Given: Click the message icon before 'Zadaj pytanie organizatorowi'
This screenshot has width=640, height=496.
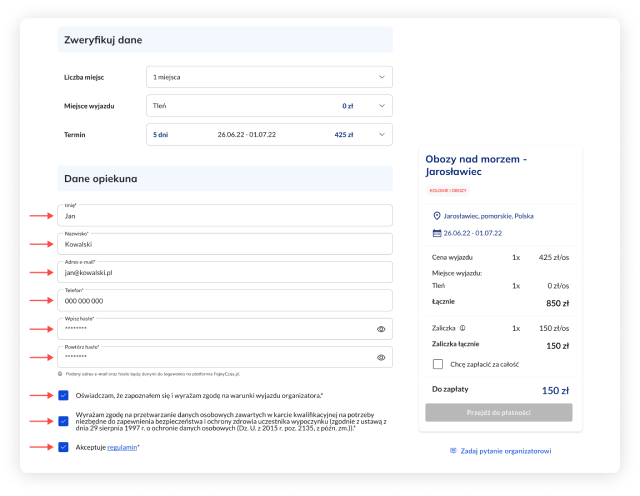Looking at the screenshot, I should pyautogui.click(x=453, y=451).
